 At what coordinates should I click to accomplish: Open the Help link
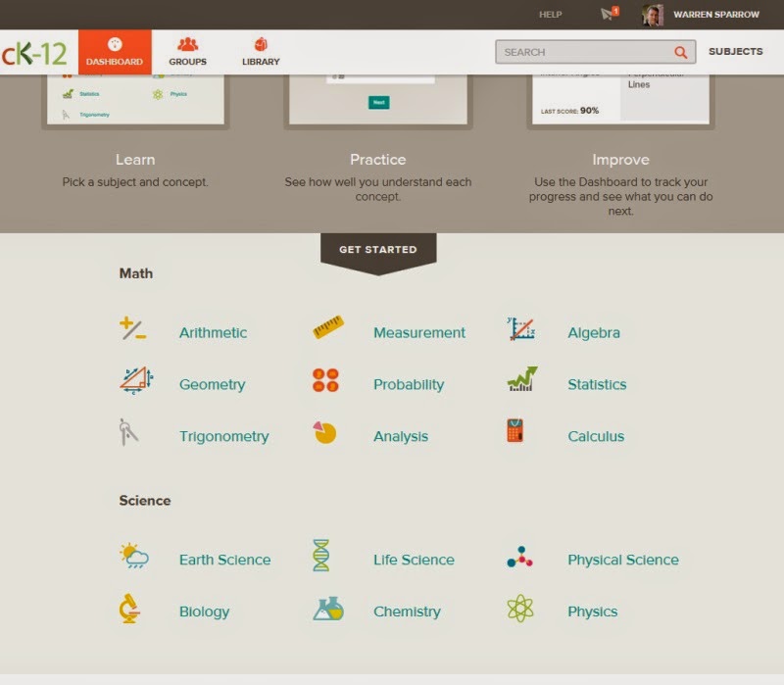[x=550, y=15]
